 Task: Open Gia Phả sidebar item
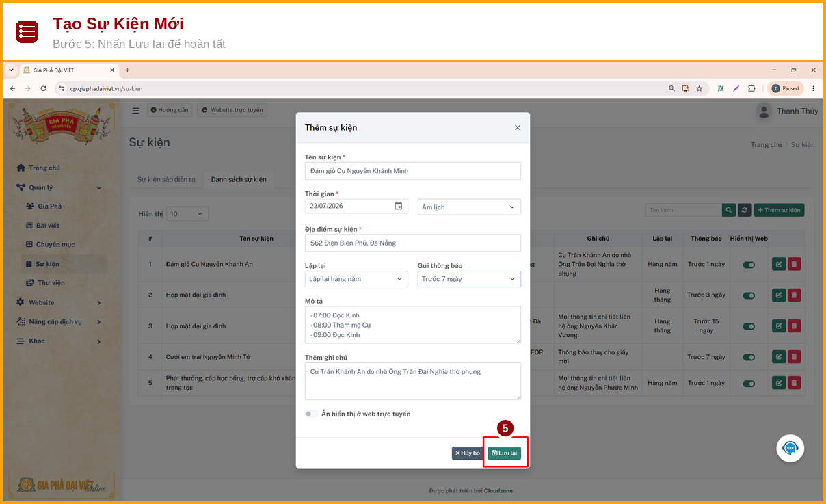point(49,206)
